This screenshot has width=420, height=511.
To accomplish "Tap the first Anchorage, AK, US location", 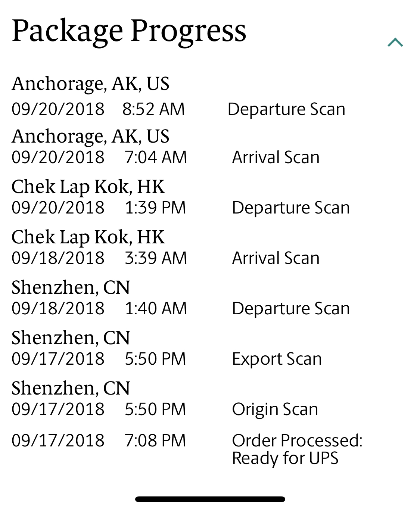I will click(91, 84).
